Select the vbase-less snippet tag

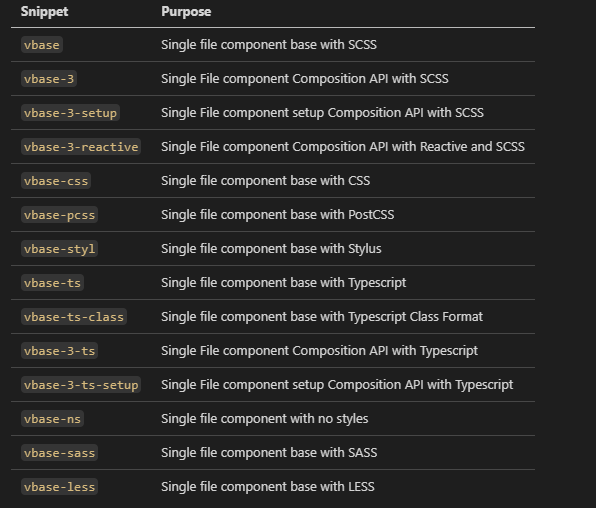coord(59,487)
